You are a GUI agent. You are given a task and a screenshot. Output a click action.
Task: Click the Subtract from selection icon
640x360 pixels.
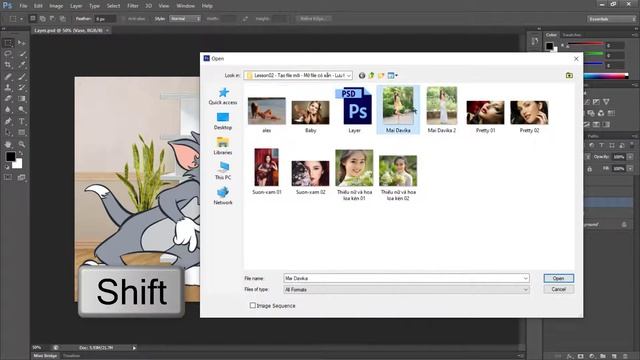pyautogui.click(x=52, y=19)
